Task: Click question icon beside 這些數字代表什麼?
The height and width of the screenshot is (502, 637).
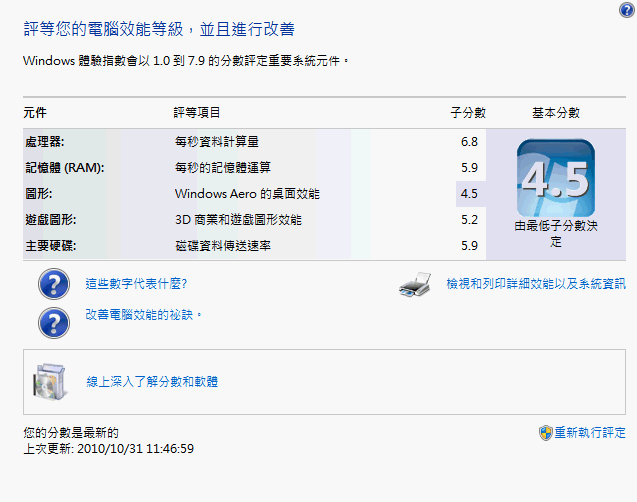Action: (54, 284)
